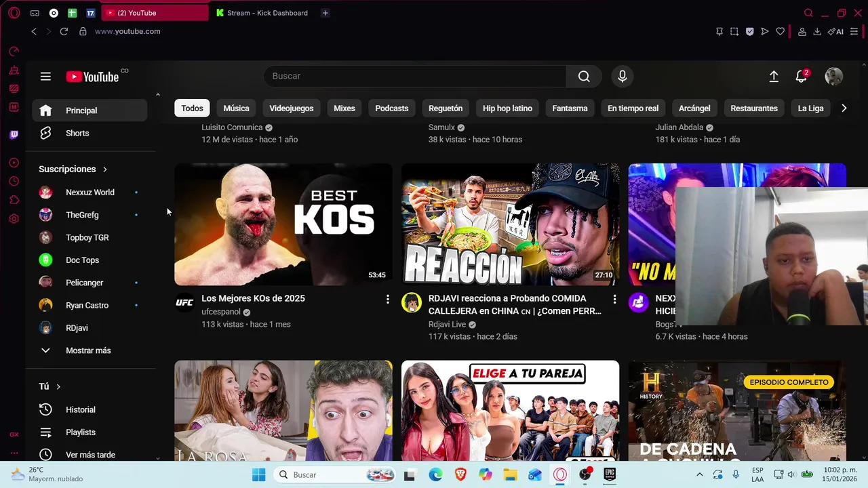Viewport: 868px width, 488px height.
Task: Open Ryan Castro subscription
Action: coord(90,305)
